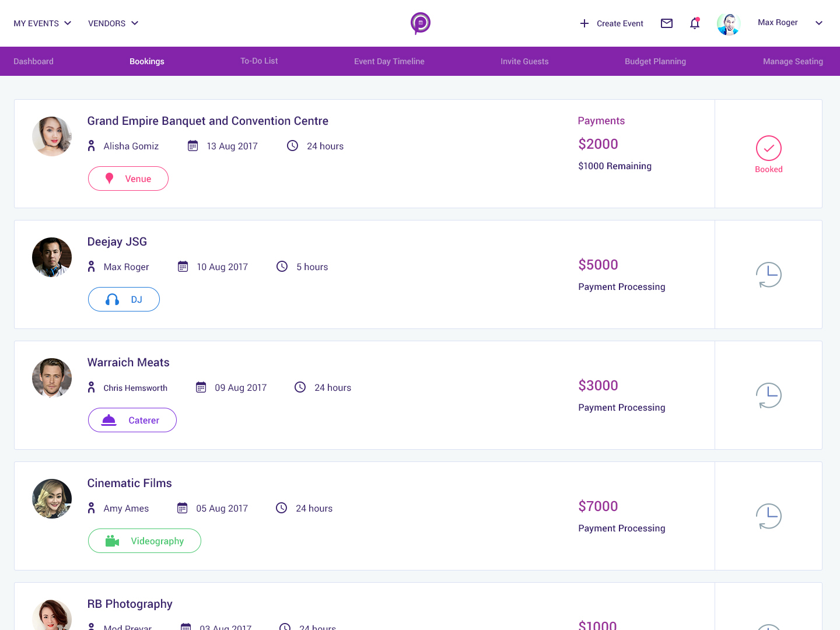Viewport: 840px width, 630px height.
Task: Click the clock icon beside 5 hours
Action: pos(282,267)
